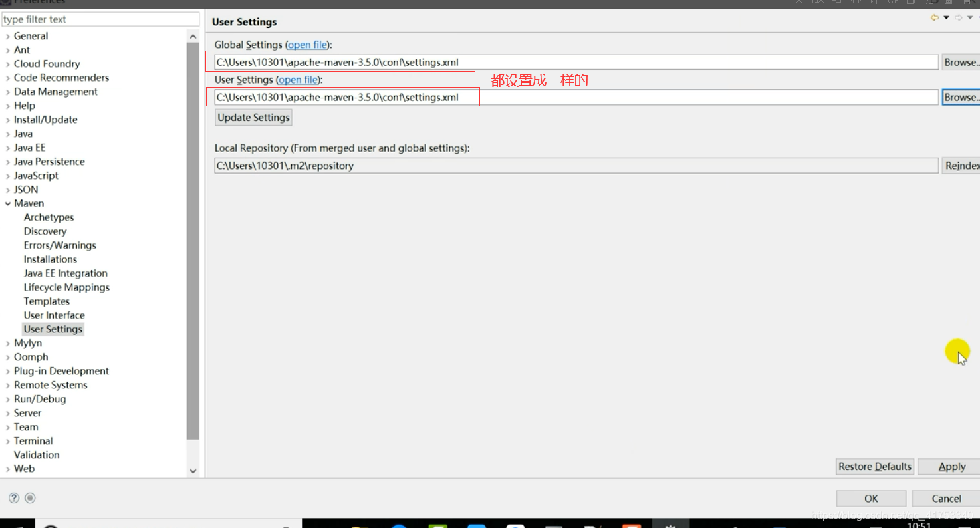This screenshot has height=528, width=980.
Task: Expand the Cloud Foundry node arrow
Action: 8,64
